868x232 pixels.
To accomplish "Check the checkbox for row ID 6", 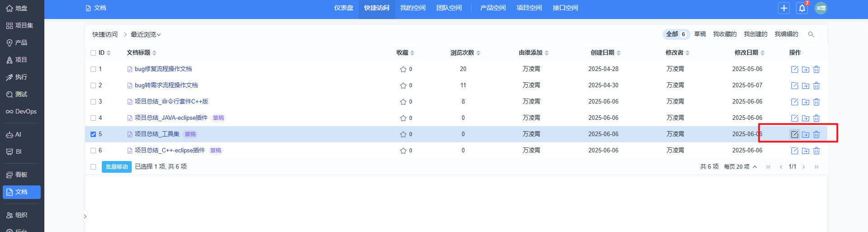I will click(x=93, y=151).
